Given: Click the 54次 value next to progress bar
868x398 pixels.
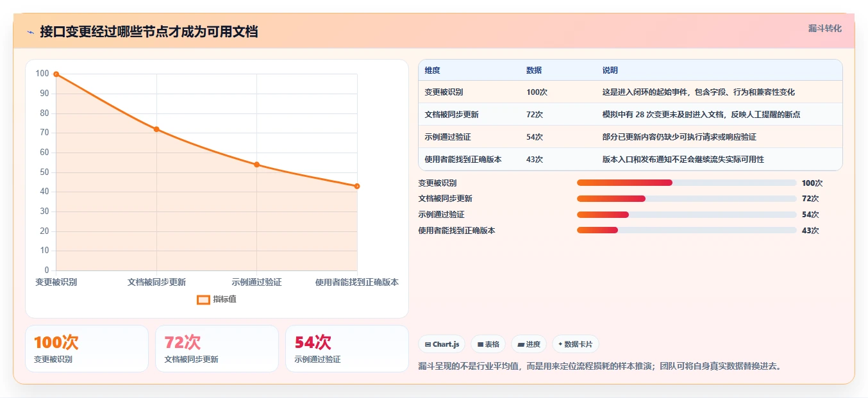Looking at the screenshot, I should point(810,215).
